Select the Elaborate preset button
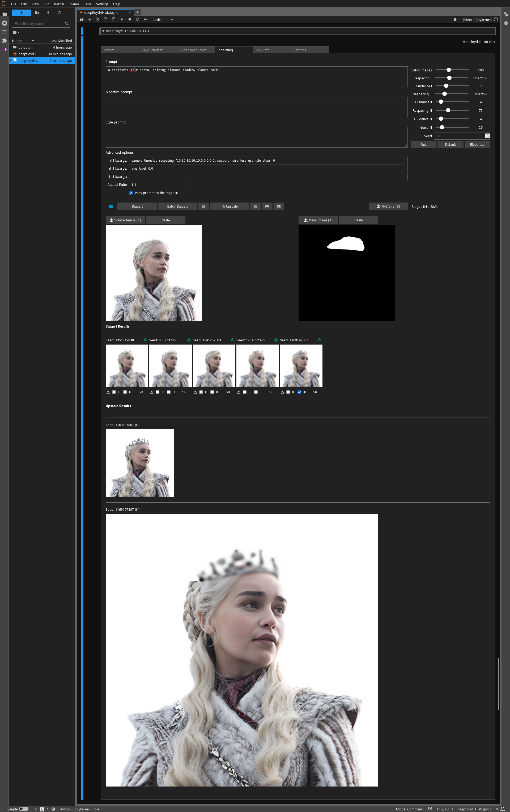Viewport: 510px width, 812px height. click(477, 145)
